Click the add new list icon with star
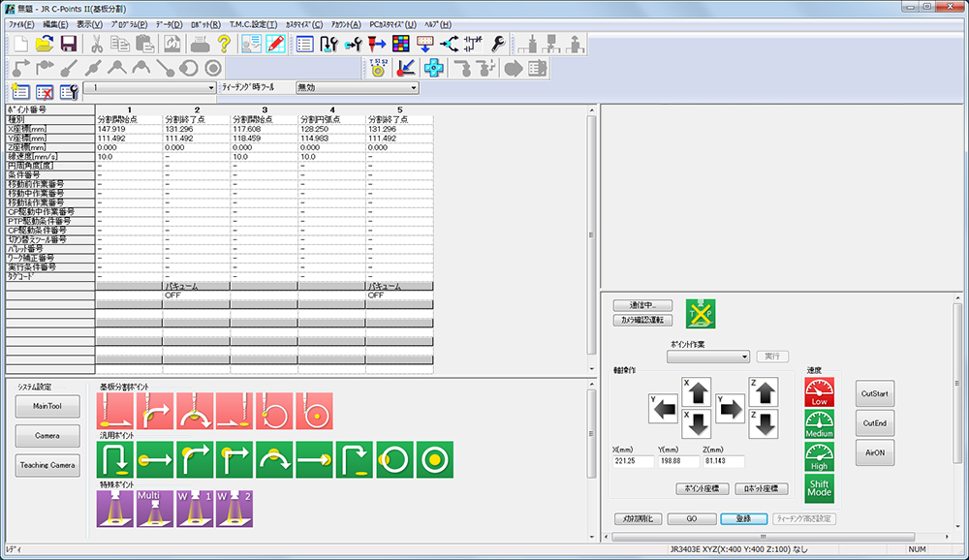 (x=20, y=92)
